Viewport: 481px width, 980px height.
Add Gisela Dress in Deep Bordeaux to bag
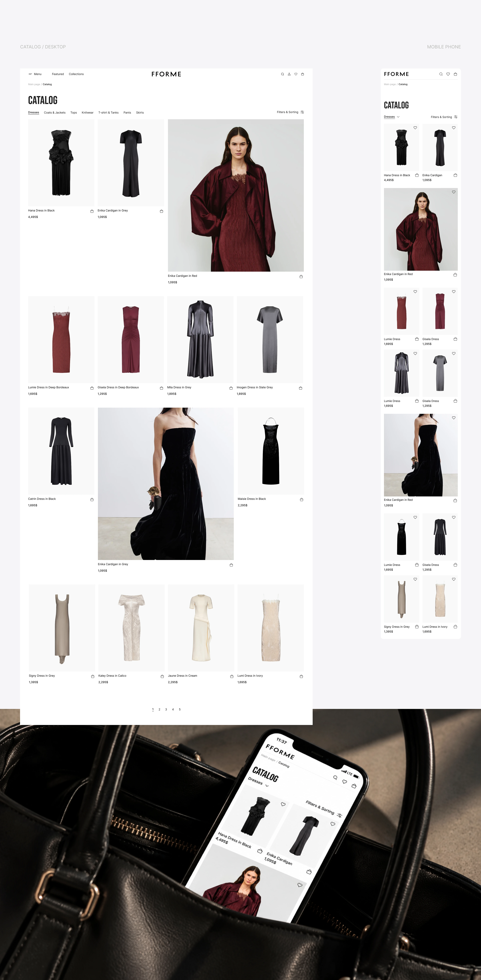tap(161, 388)
